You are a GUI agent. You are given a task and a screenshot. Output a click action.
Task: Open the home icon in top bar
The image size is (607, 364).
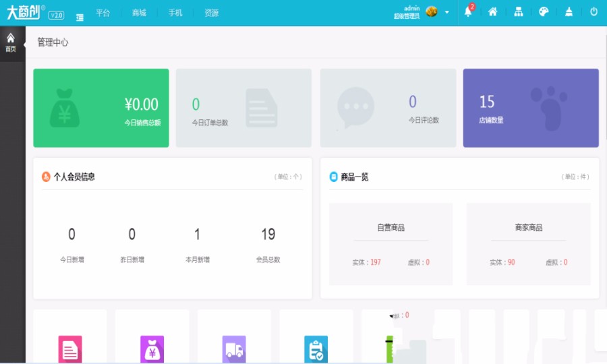tap(493, 12)
